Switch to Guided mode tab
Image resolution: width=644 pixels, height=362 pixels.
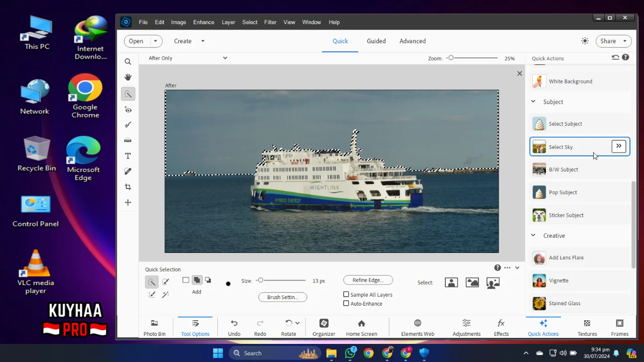pos(376,41)
